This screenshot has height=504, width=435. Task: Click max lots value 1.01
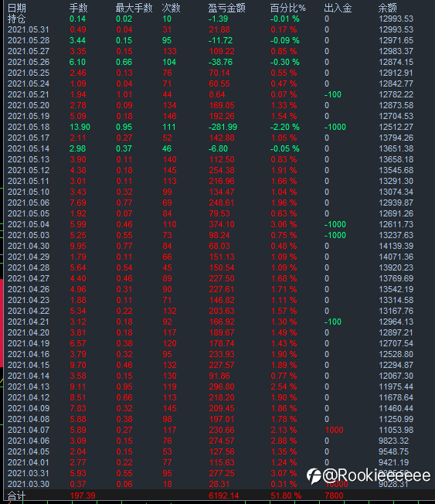[x=124, y=95]
